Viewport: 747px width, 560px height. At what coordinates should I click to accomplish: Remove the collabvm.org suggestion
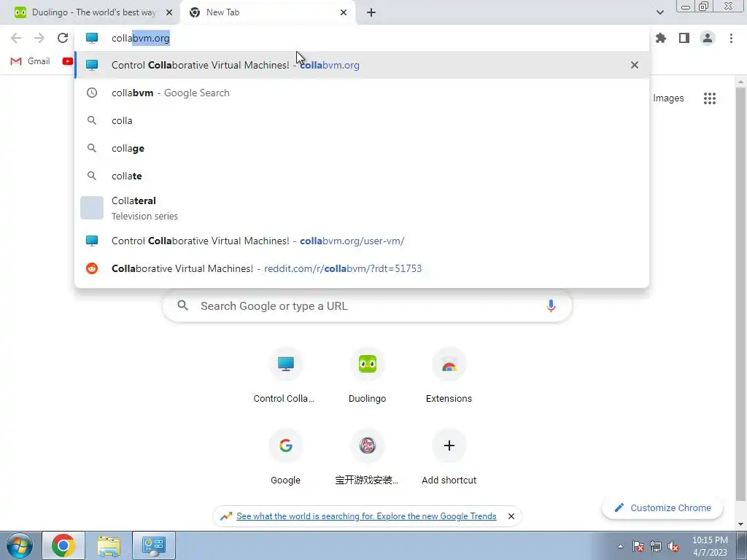pyautogui.click(x=634, y=65)
